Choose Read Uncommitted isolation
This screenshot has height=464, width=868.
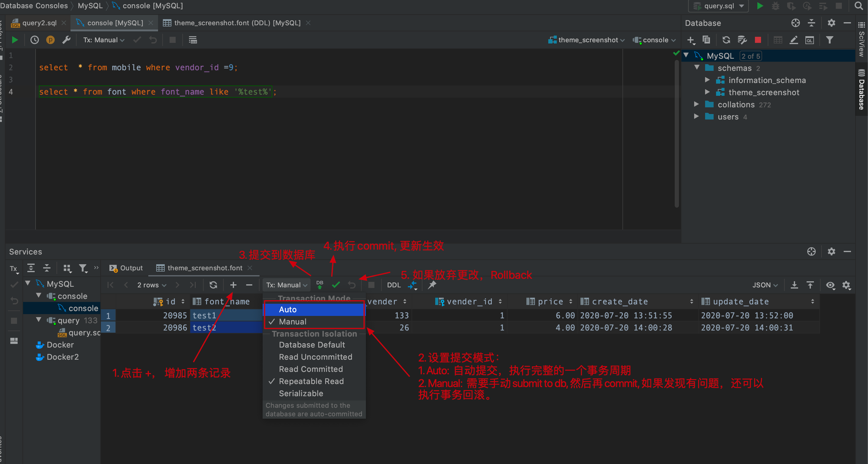coord(314,357)
